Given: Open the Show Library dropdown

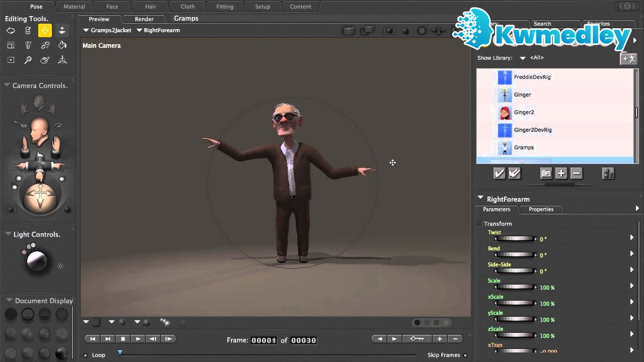Looking at the screenshot, I should pyautogui.click(x=523, y=58).
